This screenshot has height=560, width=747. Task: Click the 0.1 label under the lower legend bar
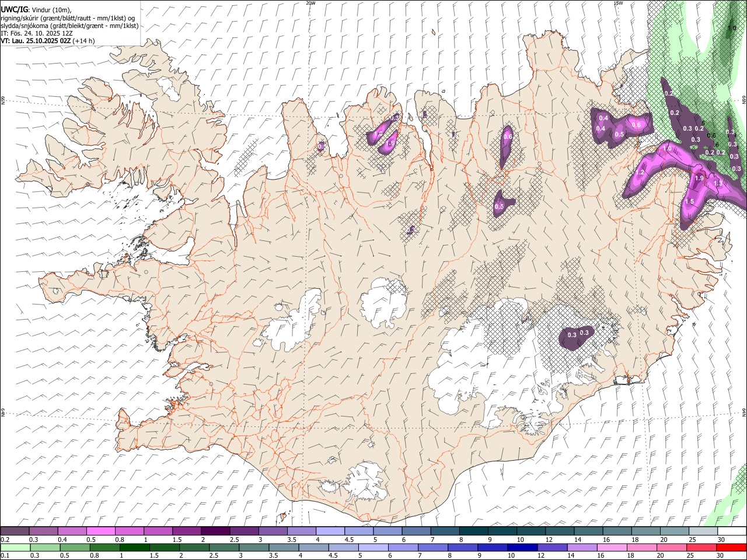(4, 555)
